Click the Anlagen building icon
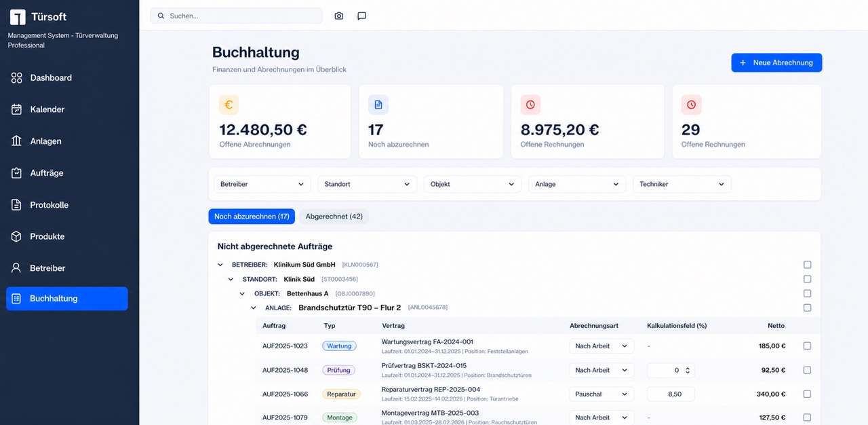Viewport: 868px width, 425px height. 17,141
